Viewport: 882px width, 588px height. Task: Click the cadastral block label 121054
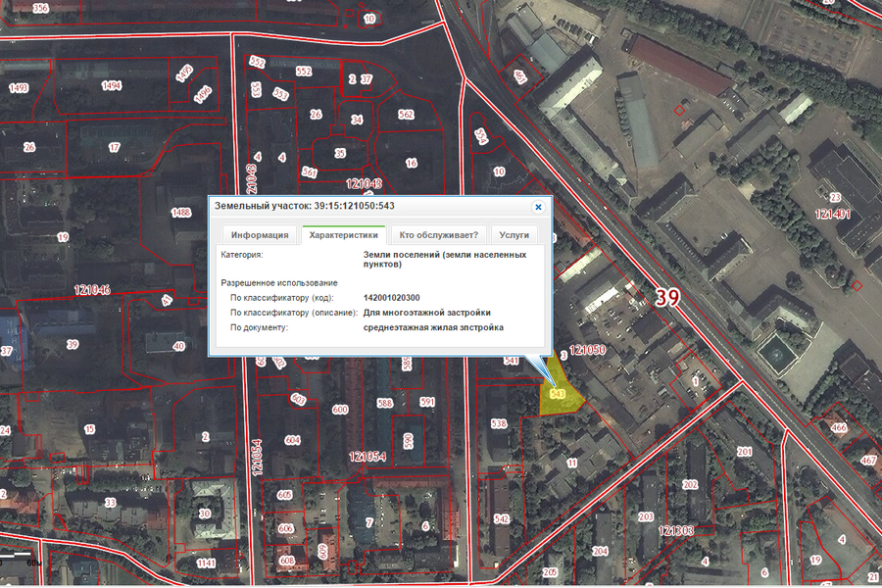368,458
